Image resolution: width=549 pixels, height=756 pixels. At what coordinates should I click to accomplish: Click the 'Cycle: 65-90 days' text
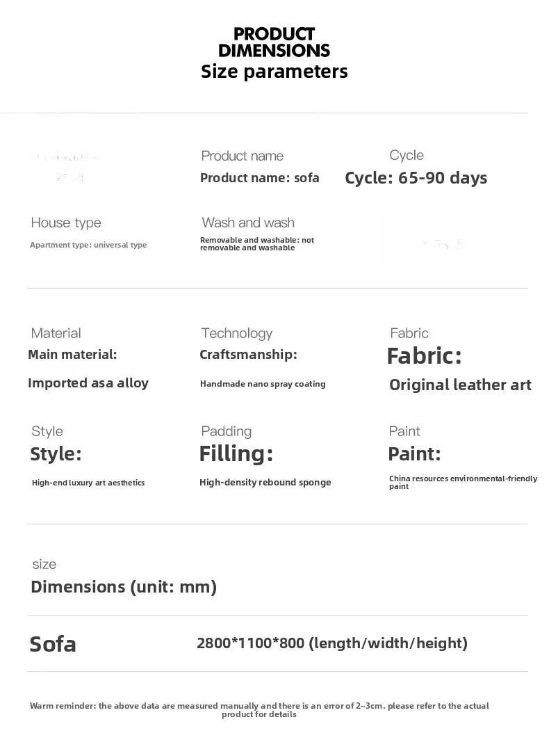coord(416,178)
